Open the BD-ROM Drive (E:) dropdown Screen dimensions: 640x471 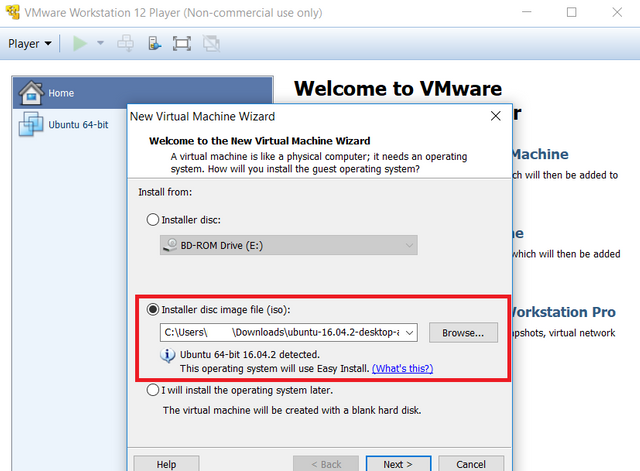coord(289,245)
